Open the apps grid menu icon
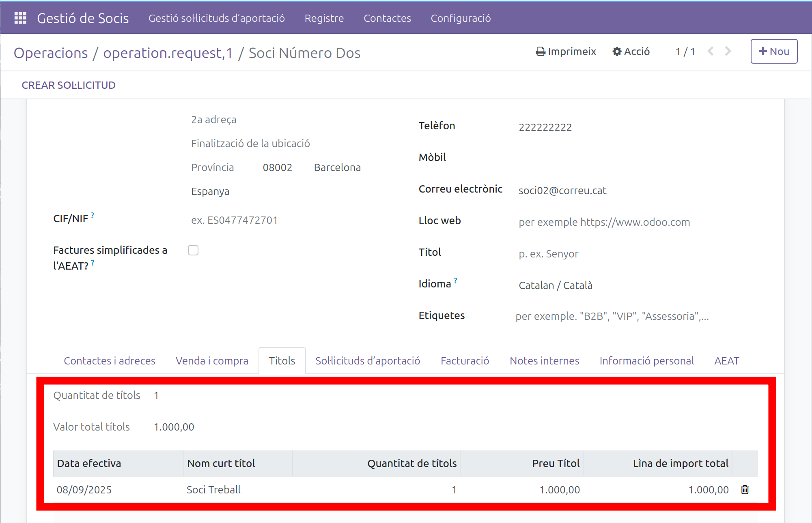The image size is (812, 523). pos(20,18)
